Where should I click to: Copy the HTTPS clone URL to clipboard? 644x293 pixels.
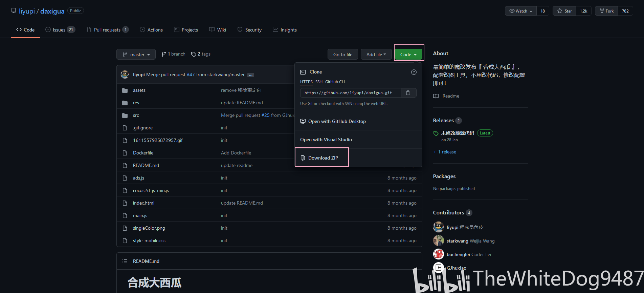408,93
